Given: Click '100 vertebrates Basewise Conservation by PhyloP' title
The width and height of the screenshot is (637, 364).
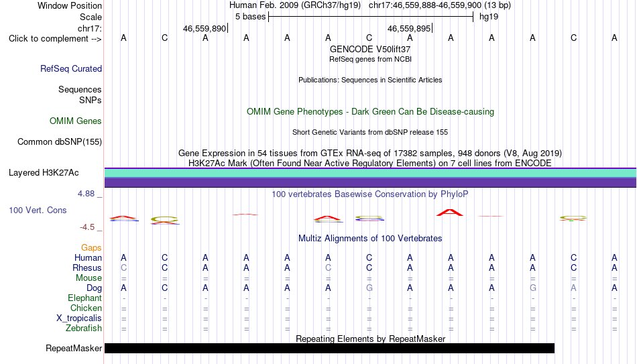Looking at the screenshot, I should click(x=370, y=194).
